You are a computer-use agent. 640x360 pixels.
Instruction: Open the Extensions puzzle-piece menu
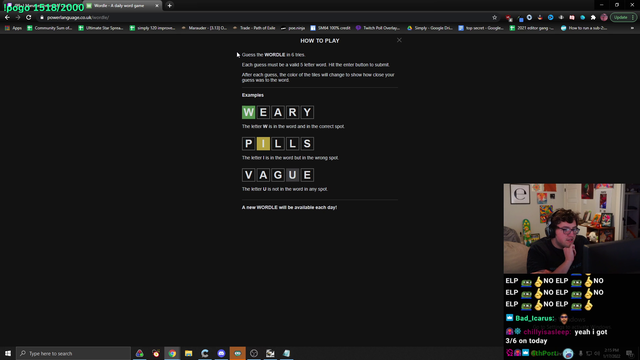click(593, 18)
